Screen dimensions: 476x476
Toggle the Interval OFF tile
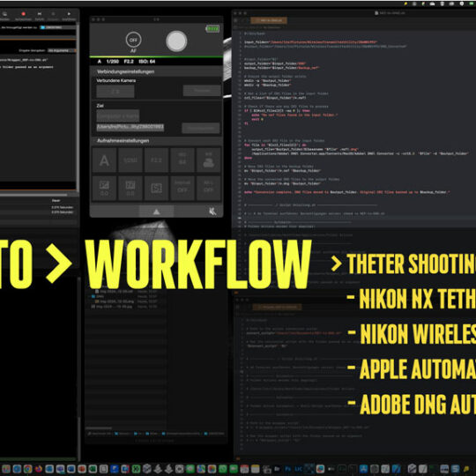(182, 189)
